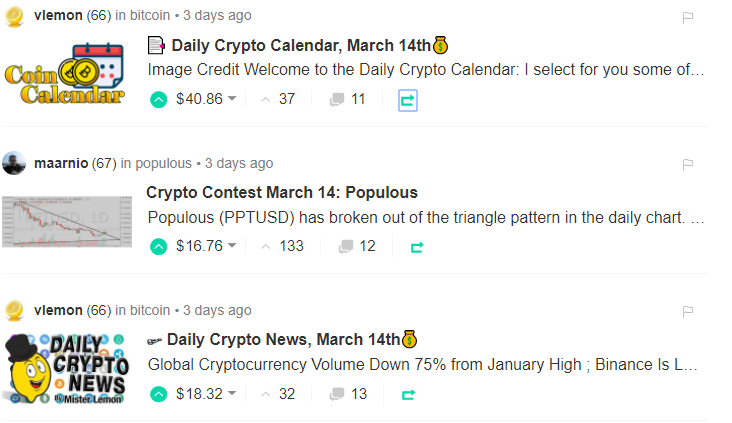This screenshot has width=732, height=423.
Task: Expand the $40.86 payout dropdown
Action: click(x=232, y=99)
